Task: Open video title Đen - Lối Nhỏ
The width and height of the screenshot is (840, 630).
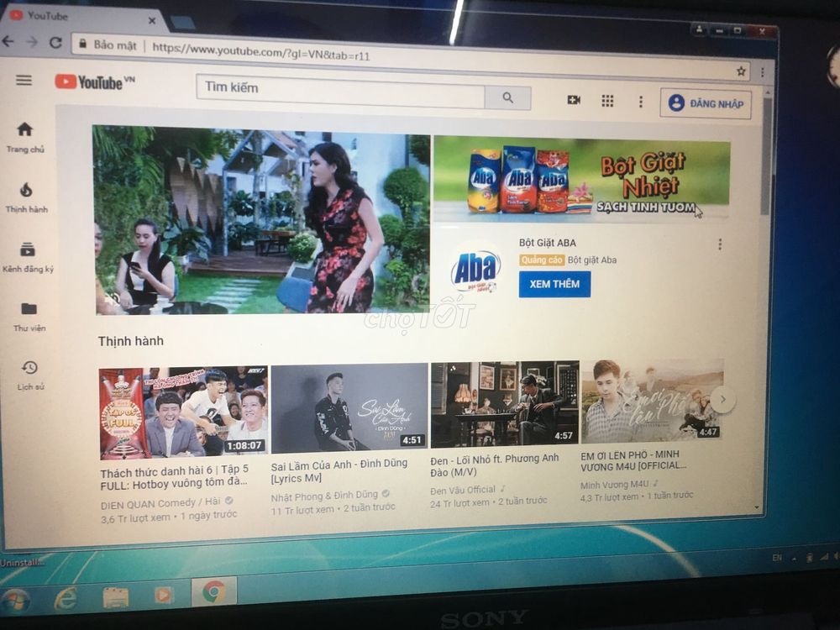Action: (x=495, y=465)
